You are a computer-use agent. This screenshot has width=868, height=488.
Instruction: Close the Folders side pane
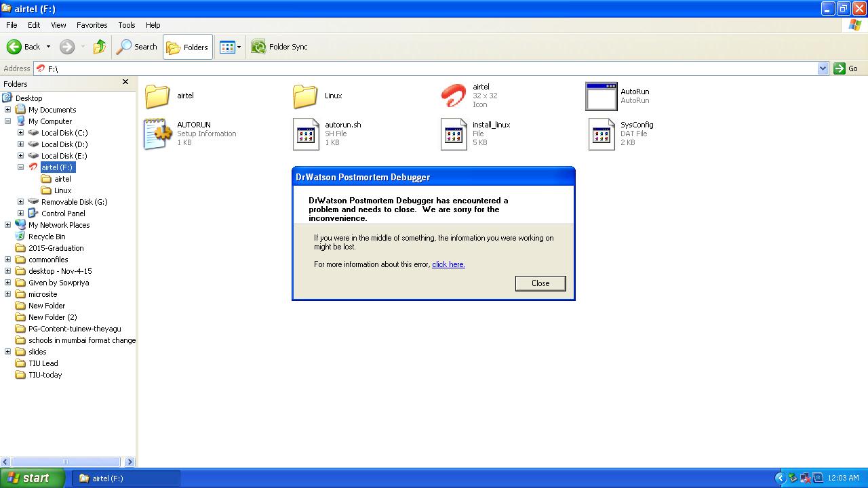[x=125, y=82]
